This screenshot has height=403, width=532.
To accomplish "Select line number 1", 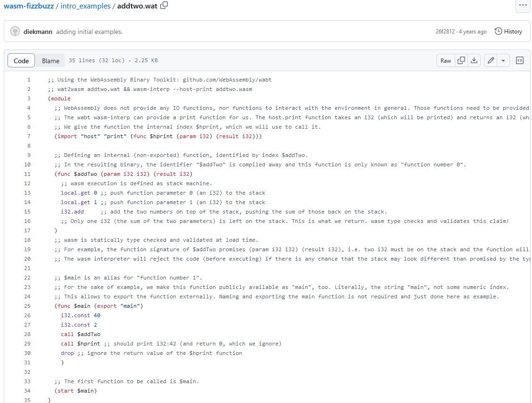I will [28, 80].
